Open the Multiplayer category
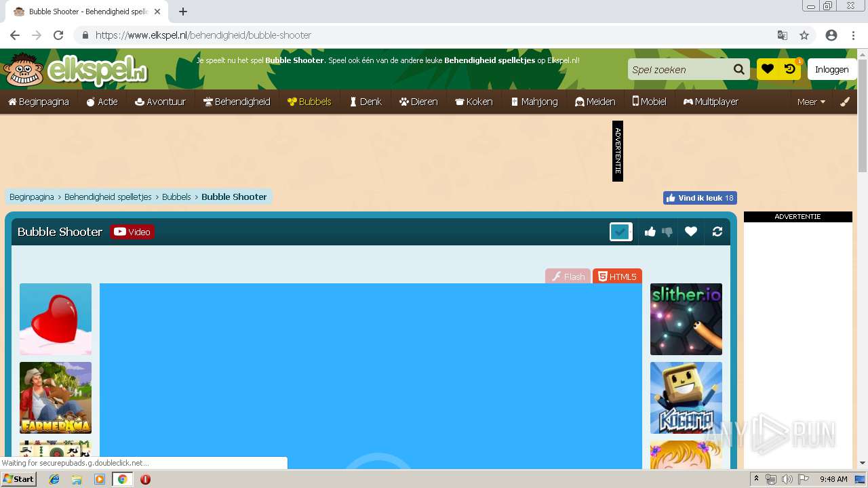 [x=711, y=102]
